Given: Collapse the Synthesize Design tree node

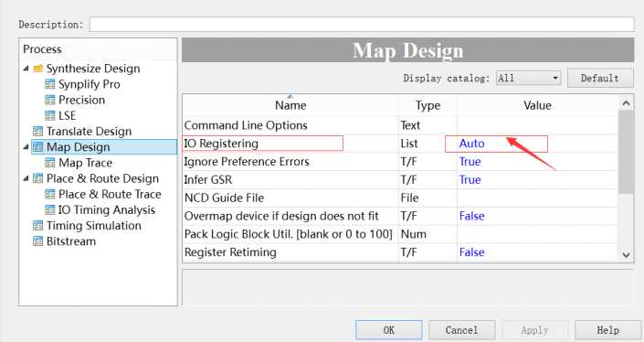Looking at the screenshot, I should tap(26, 69).
